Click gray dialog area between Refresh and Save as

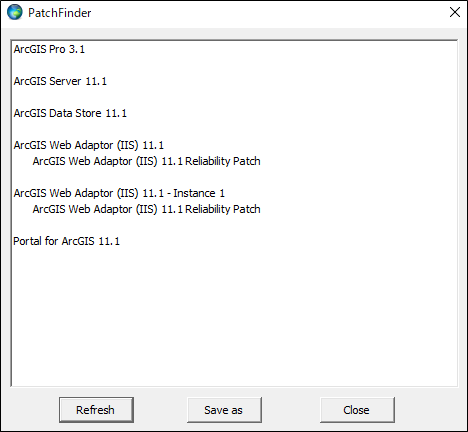coord(160,410)
